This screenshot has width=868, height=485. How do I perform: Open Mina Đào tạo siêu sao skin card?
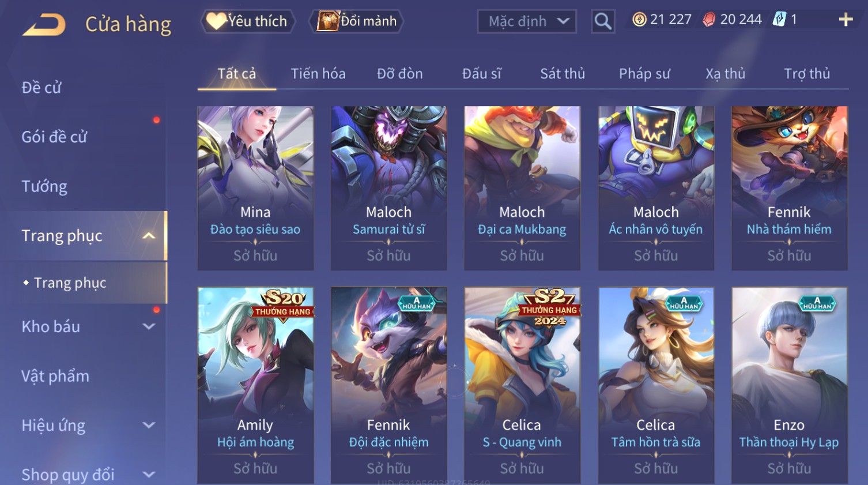click(x=255, y=188)
